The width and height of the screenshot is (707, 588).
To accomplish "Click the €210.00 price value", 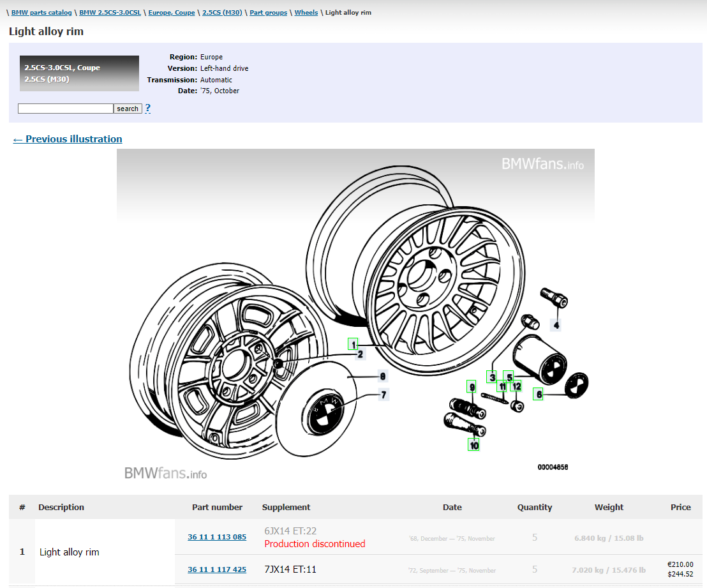I will pyautogui.click(x=680, y=564).
